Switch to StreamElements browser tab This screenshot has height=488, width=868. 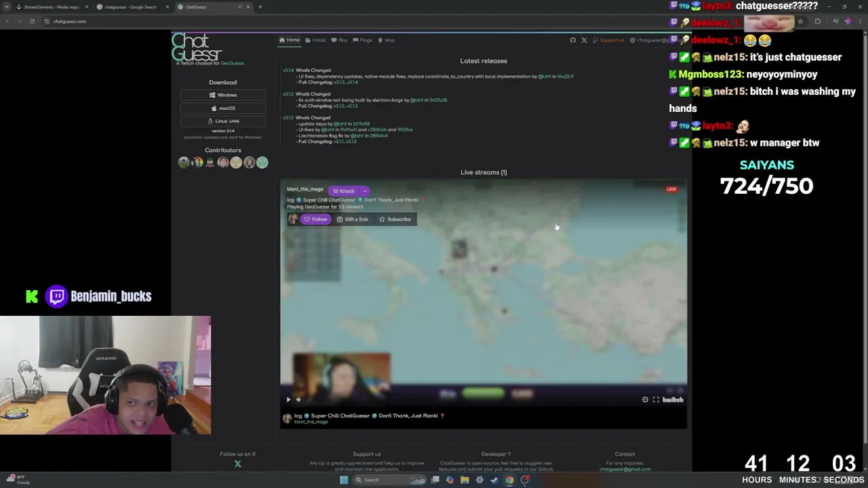(52, 7)
